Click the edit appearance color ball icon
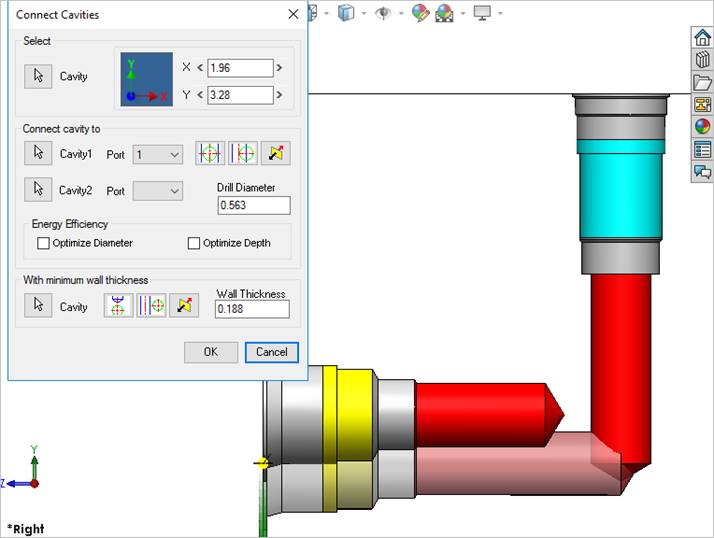The image size is (714, 538). pos(421,13)
